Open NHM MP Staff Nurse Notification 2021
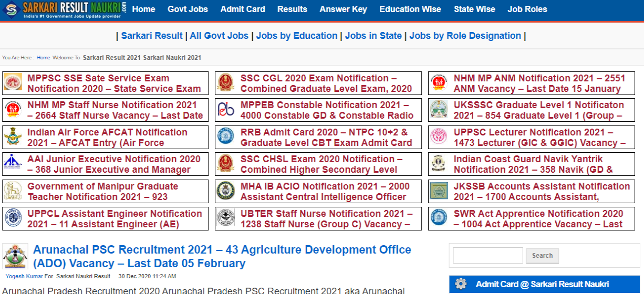 tap(115, 110)
